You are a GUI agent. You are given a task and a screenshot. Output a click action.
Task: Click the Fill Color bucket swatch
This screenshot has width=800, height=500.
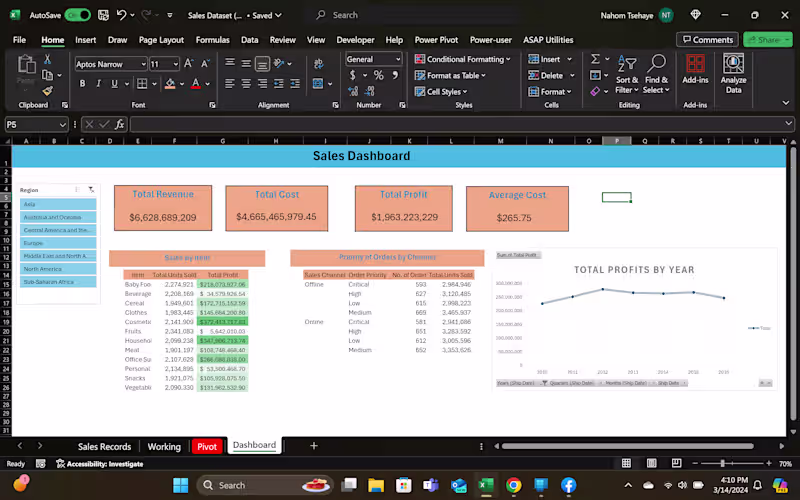(170, 83)
